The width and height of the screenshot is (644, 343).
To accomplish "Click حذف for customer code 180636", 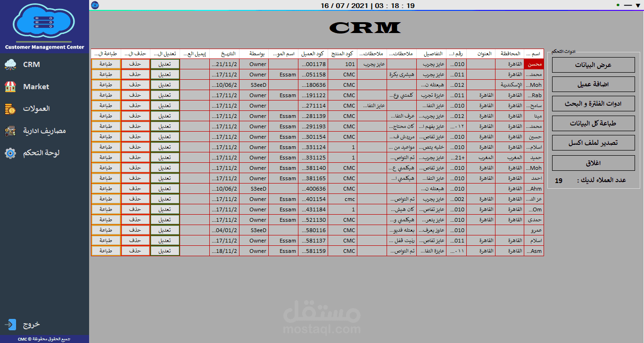I will pos(135,85).
